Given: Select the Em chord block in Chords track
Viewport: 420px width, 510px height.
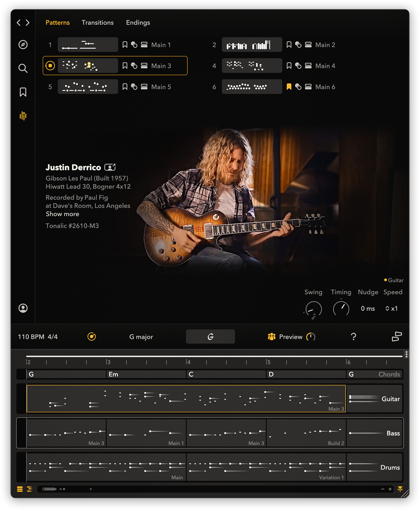Looking at the screenshot, I should pyautogui.click(x=146, y=374).
